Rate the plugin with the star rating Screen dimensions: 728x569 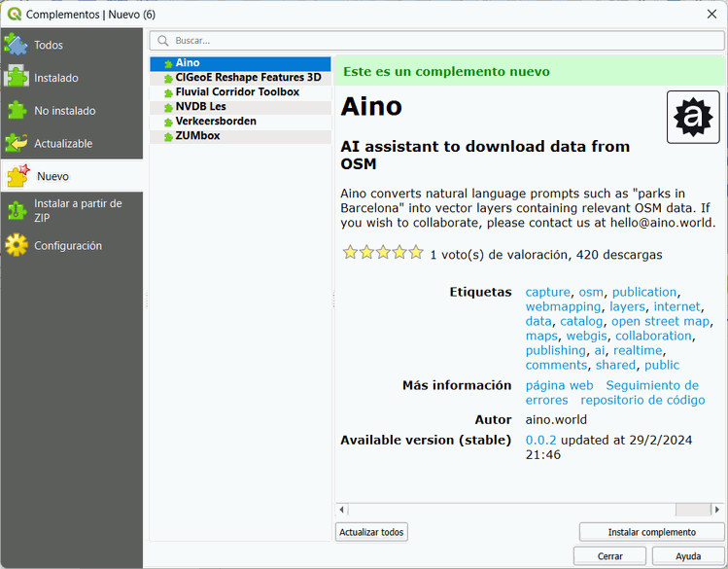pos(383,253)
